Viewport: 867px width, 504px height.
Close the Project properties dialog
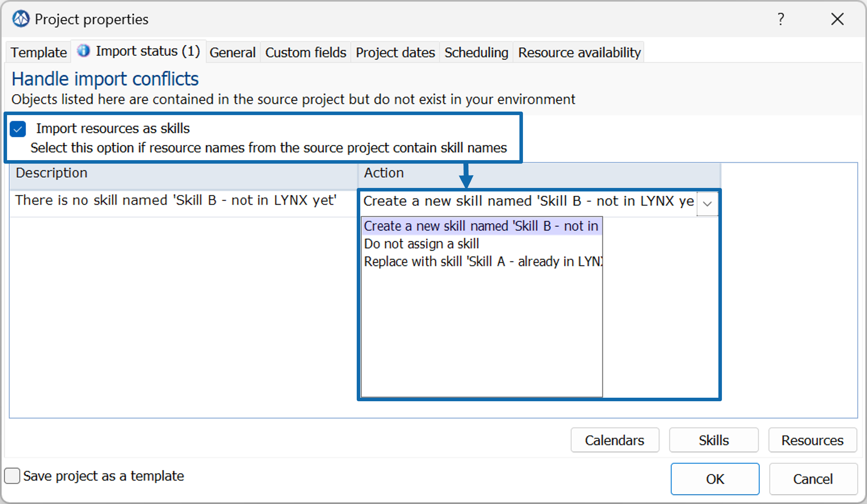[x=837, y=19]
